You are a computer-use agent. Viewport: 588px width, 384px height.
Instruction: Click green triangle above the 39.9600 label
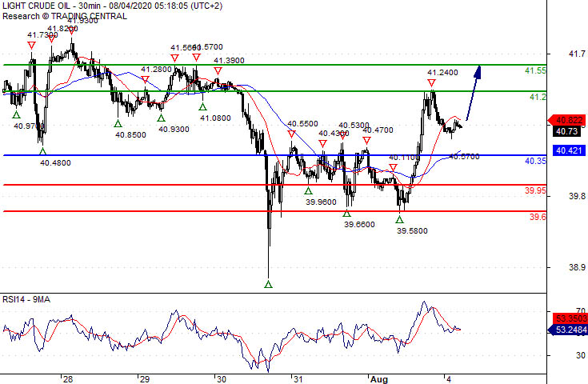click(308, 190)
